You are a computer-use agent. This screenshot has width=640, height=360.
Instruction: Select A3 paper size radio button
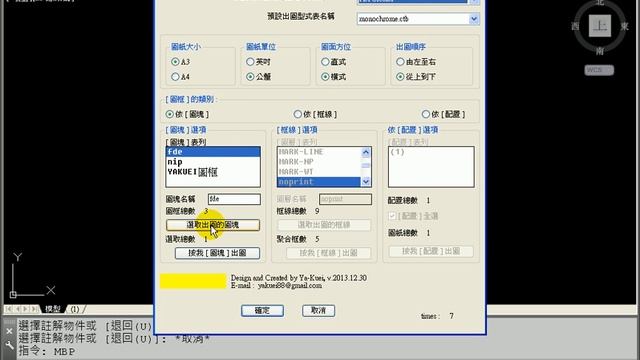point(176,62)
